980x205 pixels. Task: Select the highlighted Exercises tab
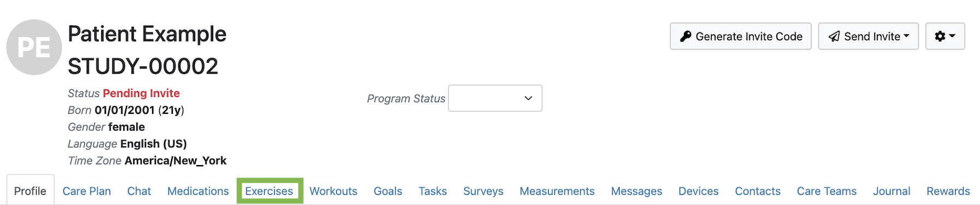(269, 191)
